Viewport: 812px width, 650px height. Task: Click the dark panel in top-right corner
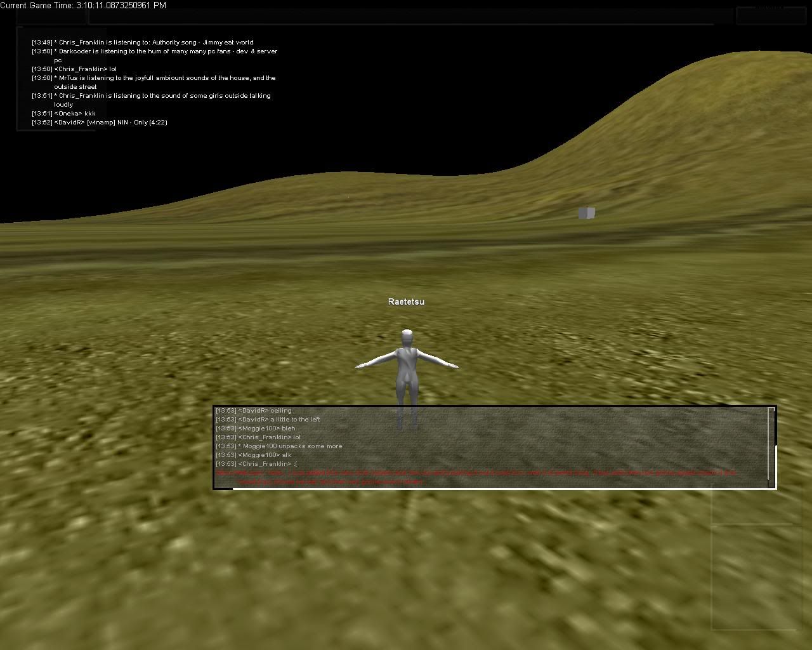click(x=769, y=16)
